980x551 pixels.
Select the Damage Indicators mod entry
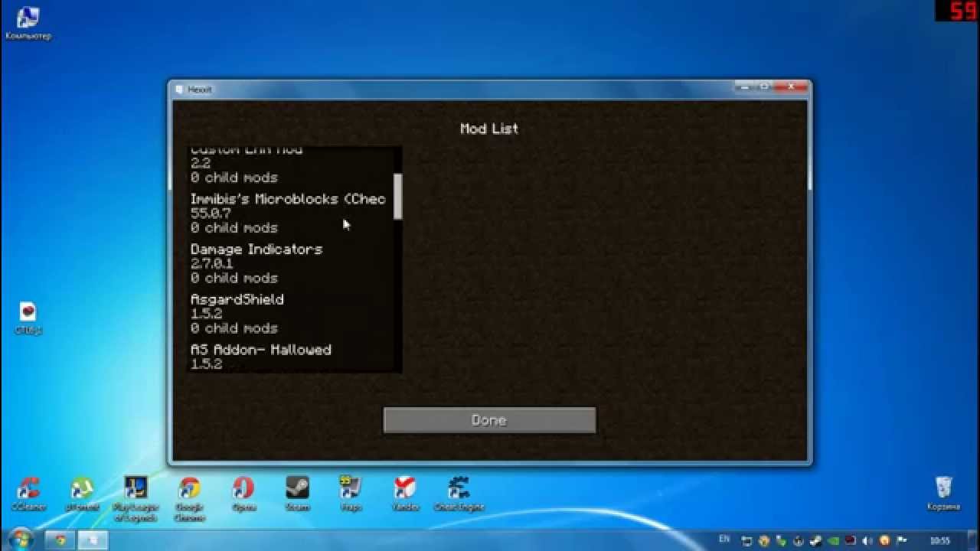tap(291, 263)
